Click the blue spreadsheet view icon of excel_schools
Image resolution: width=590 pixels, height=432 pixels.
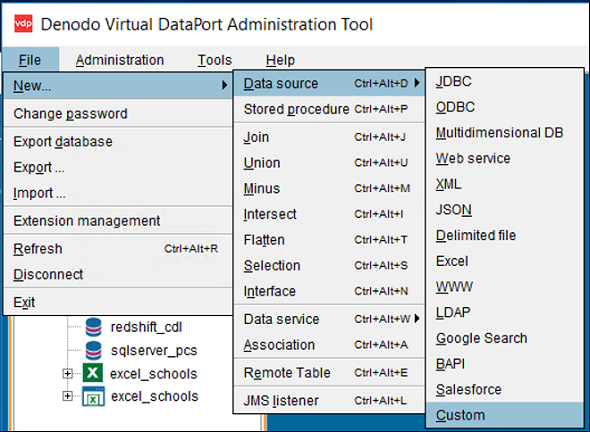(93, 396)
